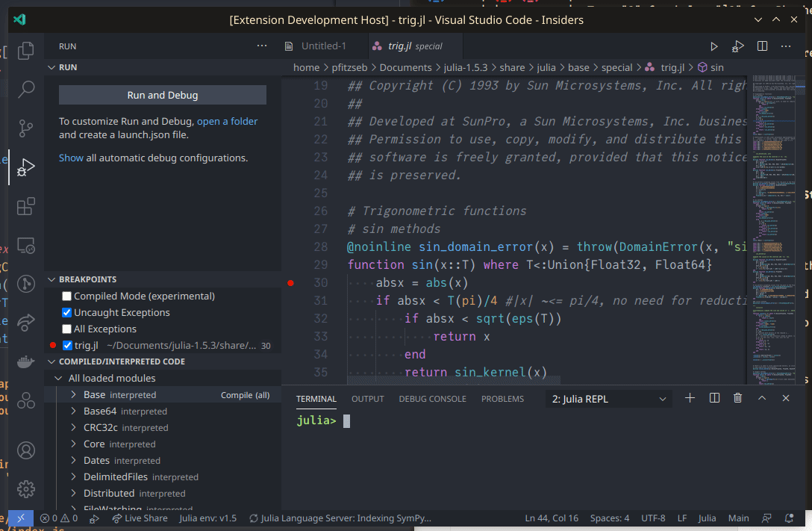This screenshot has height=531, width=812.
Task: Disable Uncaught Exceptions checkbox
Action: [x=67, y=313]
